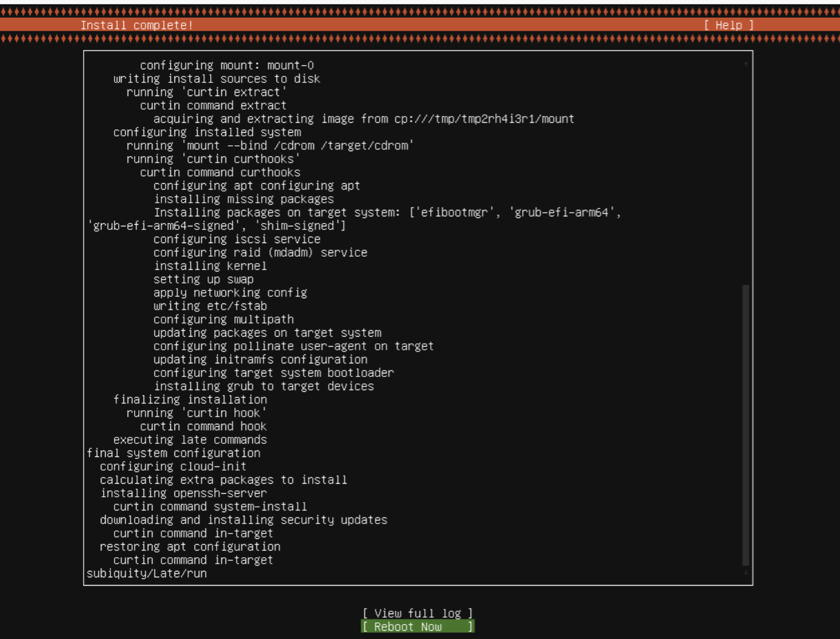Click 'configuring pollinate user-agent' line
Screen dimensions: 840x639
coord(294,346)
